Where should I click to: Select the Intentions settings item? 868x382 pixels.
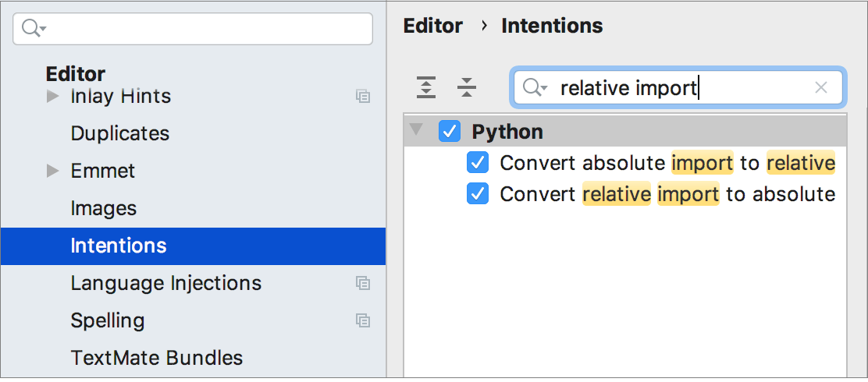pos(119,246)
